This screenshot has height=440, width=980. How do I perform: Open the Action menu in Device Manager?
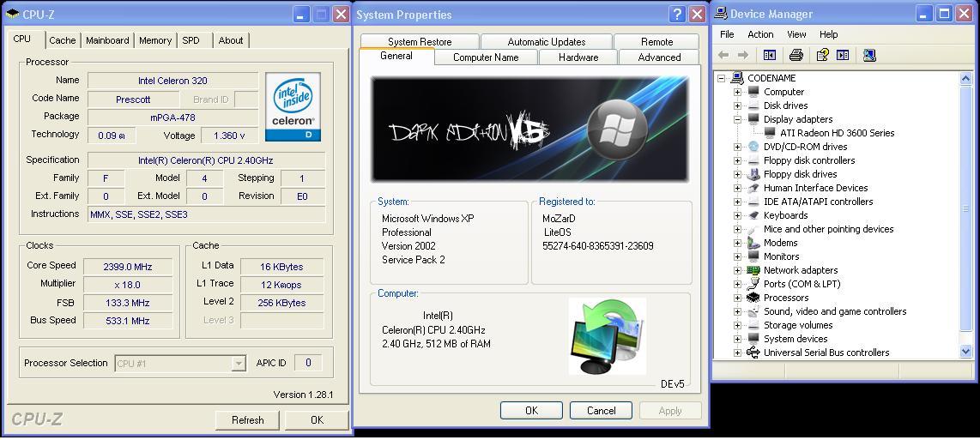759,34
